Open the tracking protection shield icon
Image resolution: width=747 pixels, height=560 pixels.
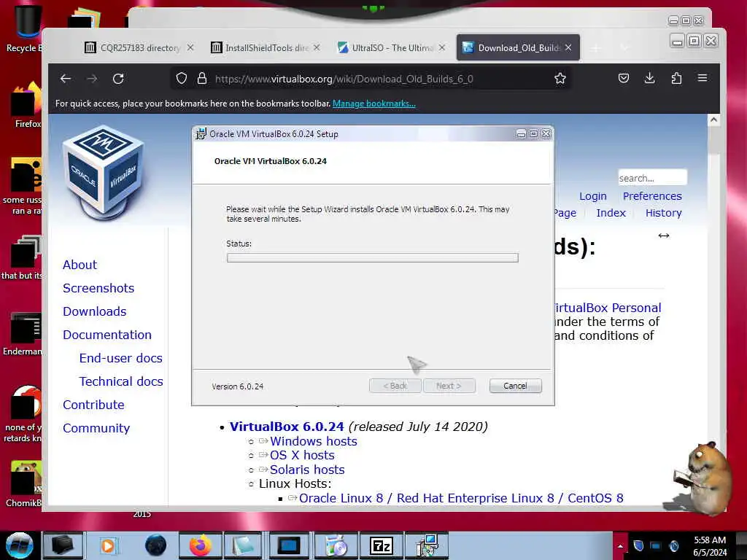pos(182,78)
